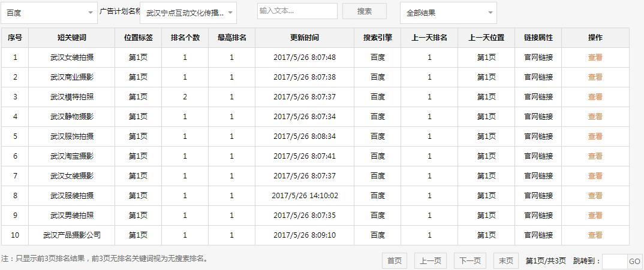Open the 武汉宁点互动文化传播 plan dropdown
644x270 pixels.
(188, 13)
